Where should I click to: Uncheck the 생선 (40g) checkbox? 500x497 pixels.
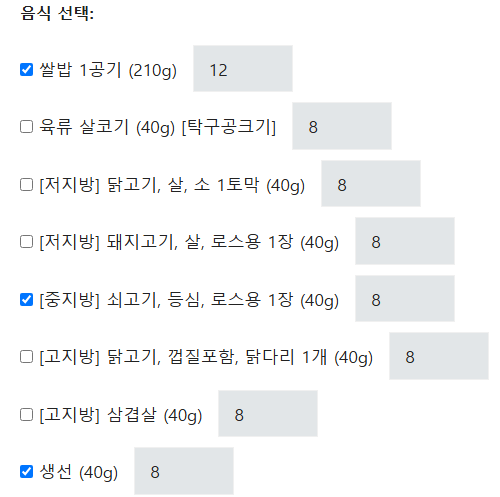tap(26, 472)
